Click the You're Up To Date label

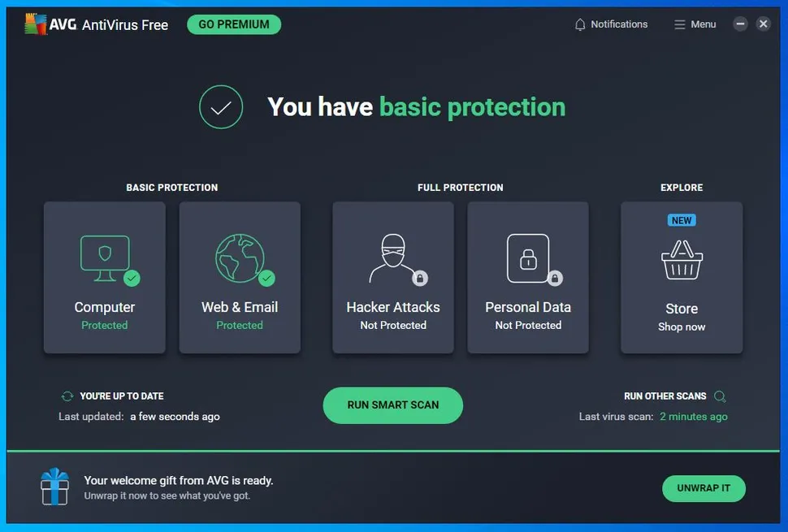pyautogui.click(x=121, y=396)
